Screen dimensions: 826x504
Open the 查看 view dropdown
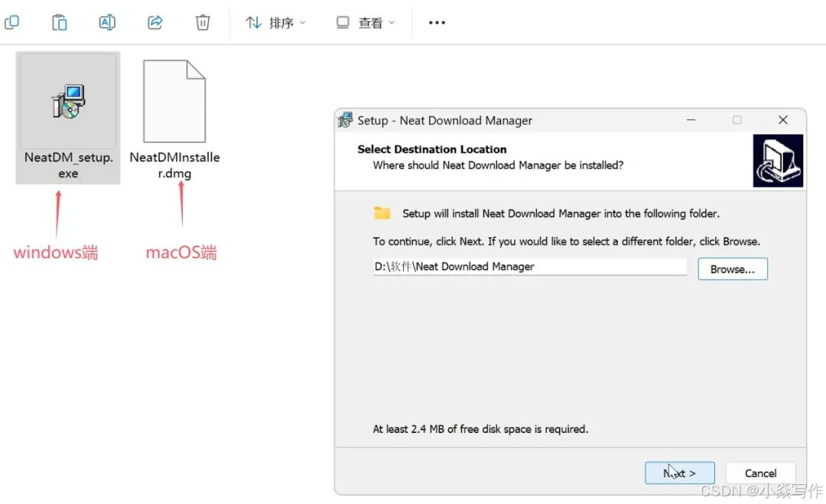(366, 23)
